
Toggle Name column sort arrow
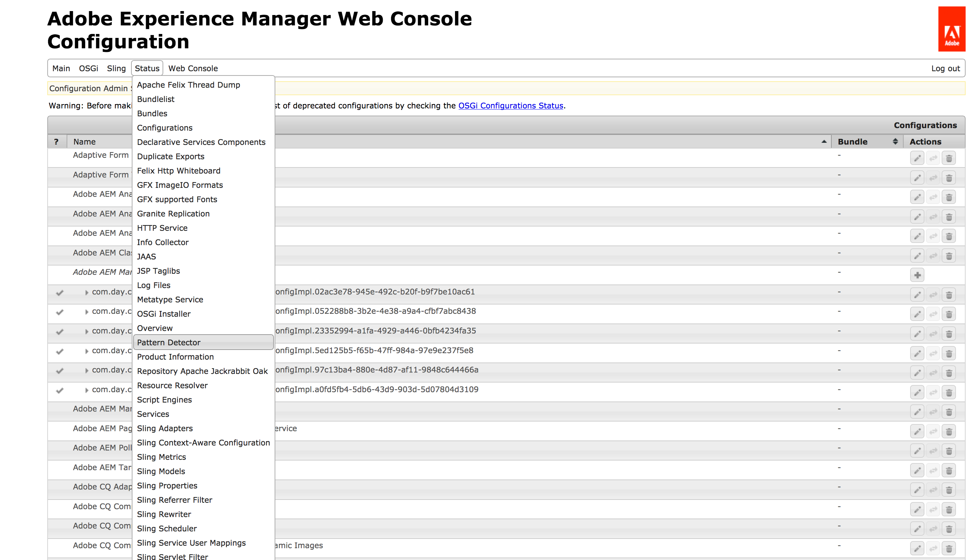pyautogui.click(x=823, y=142)
